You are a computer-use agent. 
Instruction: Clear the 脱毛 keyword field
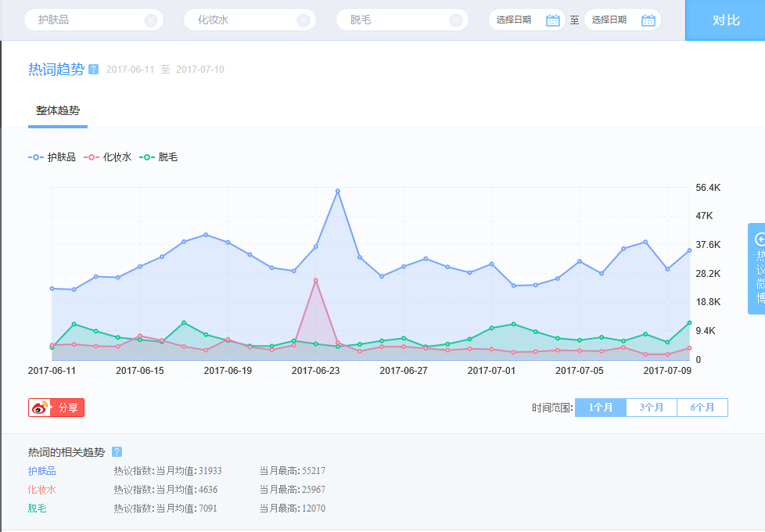pyautogui.click(x=456, y=20)
